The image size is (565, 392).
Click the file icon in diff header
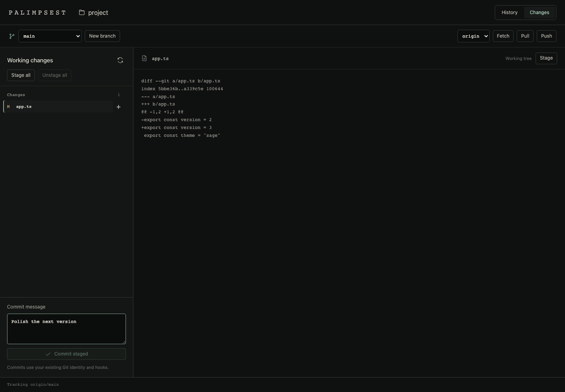[144, 58]
